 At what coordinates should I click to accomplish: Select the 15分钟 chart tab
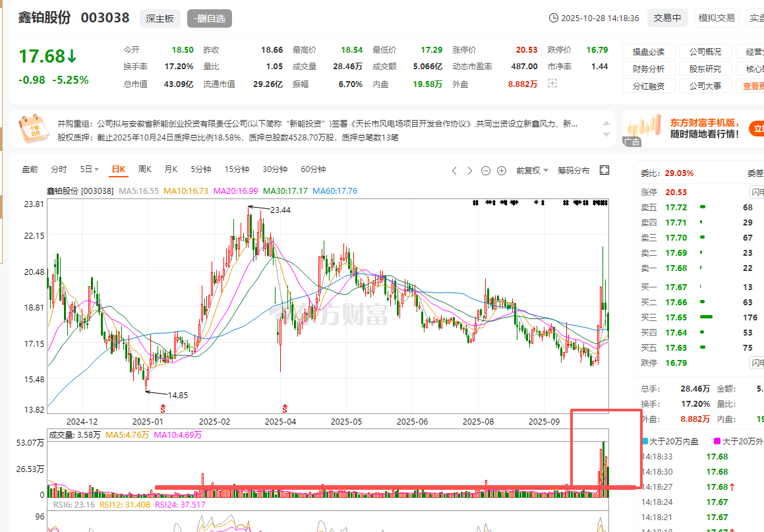pos(237,169)
